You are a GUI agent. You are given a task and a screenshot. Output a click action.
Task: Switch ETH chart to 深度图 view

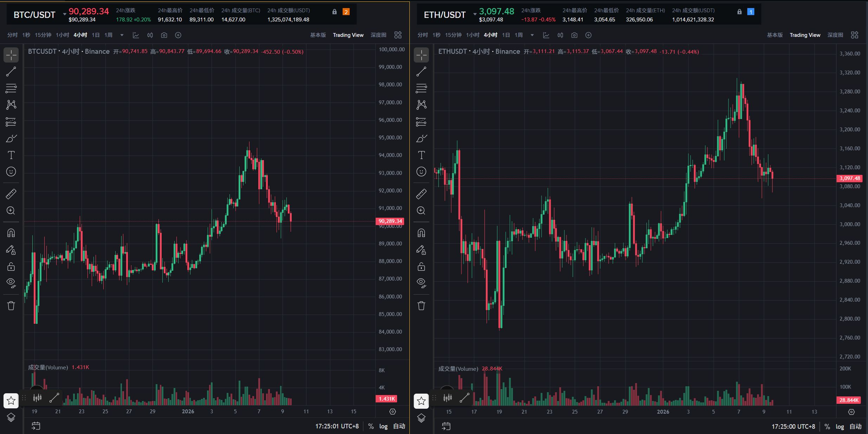click(835, 35)
